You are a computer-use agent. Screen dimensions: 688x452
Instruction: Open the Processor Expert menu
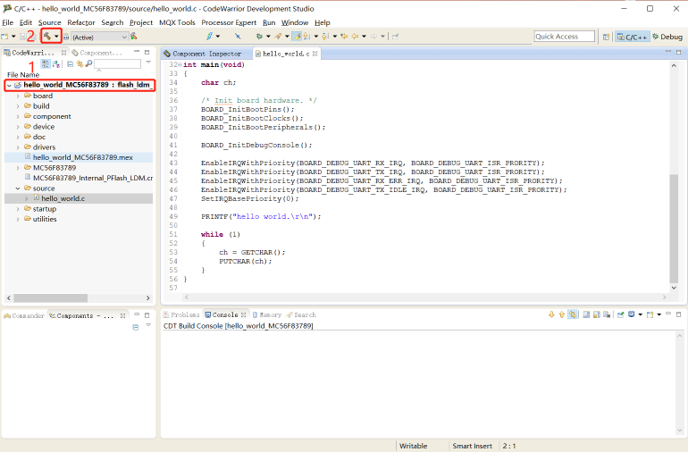coord(229,22)
